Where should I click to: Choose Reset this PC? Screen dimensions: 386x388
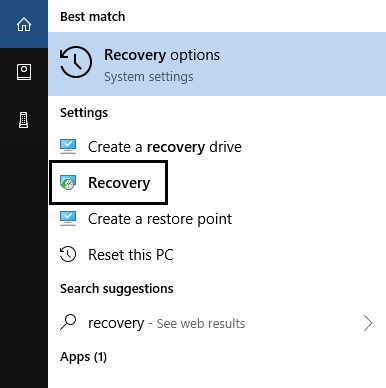(x=217, y=255)
